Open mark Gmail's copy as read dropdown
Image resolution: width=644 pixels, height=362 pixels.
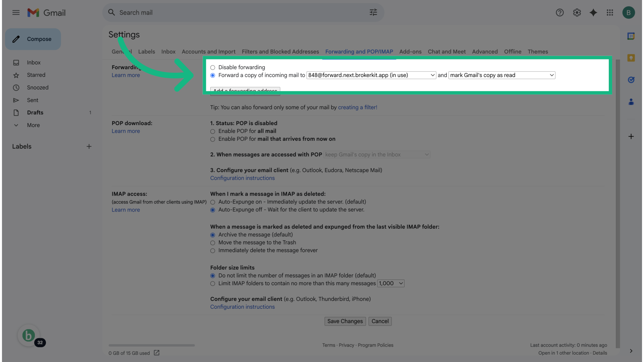pos(502,75)
